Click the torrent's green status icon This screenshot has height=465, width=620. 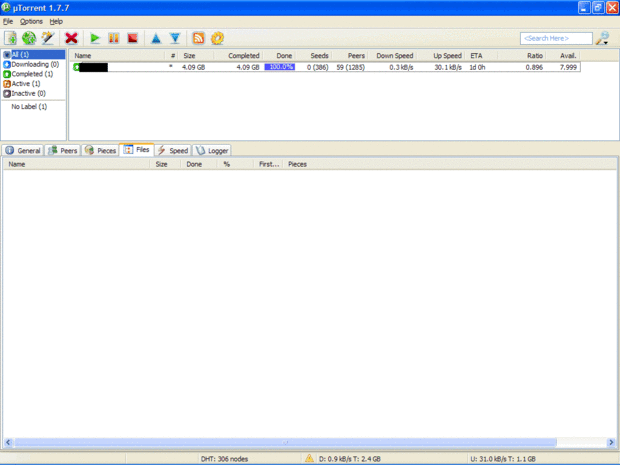(x=76, y=67)
